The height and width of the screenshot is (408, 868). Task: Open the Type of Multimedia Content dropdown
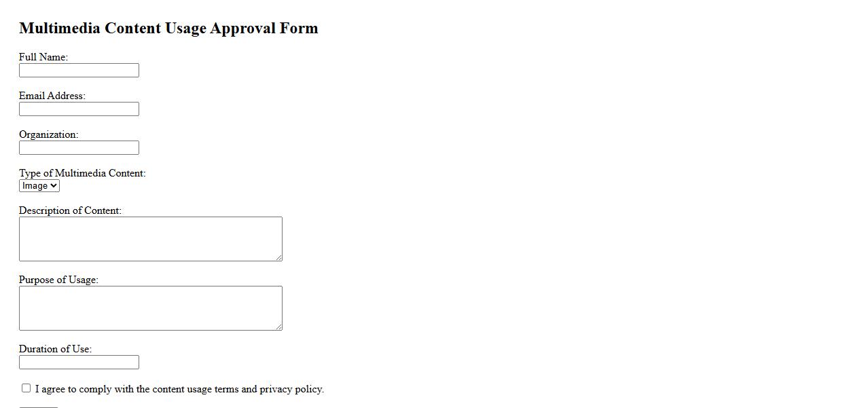[x=39, y=186]
